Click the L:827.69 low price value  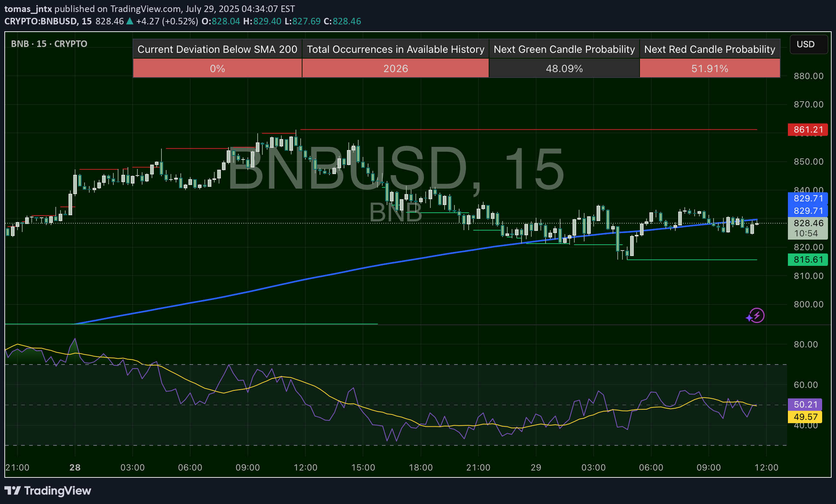(302, 21)
